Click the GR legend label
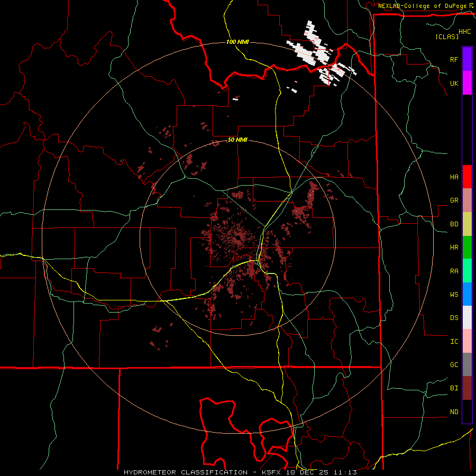Screen dimensions: 476x476 [x=454, y=200]
